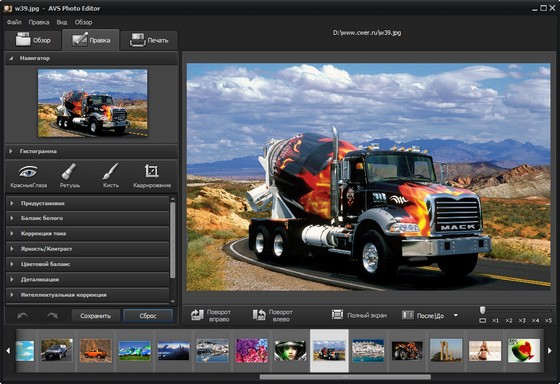Image resolution: width=560 pixels, height=384 pixels.
Task: Toggle the После|До comparison view
Action: point(424,315)
